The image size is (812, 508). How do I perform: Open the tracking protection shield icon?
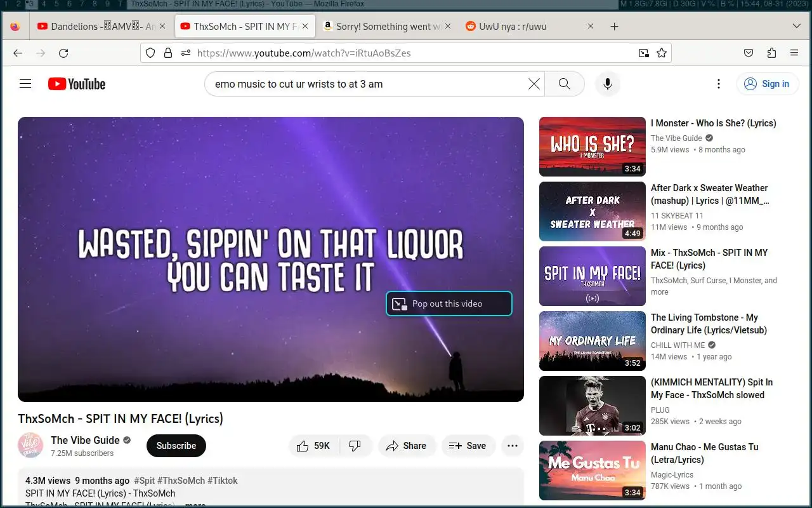tap(150, 53)
